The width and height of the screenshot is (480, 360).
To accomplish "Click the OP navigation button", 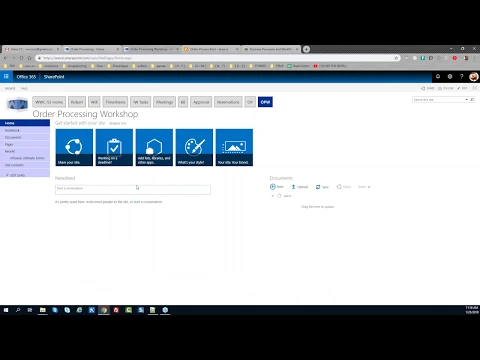I will pyautogui.click(x=250, y=102).
